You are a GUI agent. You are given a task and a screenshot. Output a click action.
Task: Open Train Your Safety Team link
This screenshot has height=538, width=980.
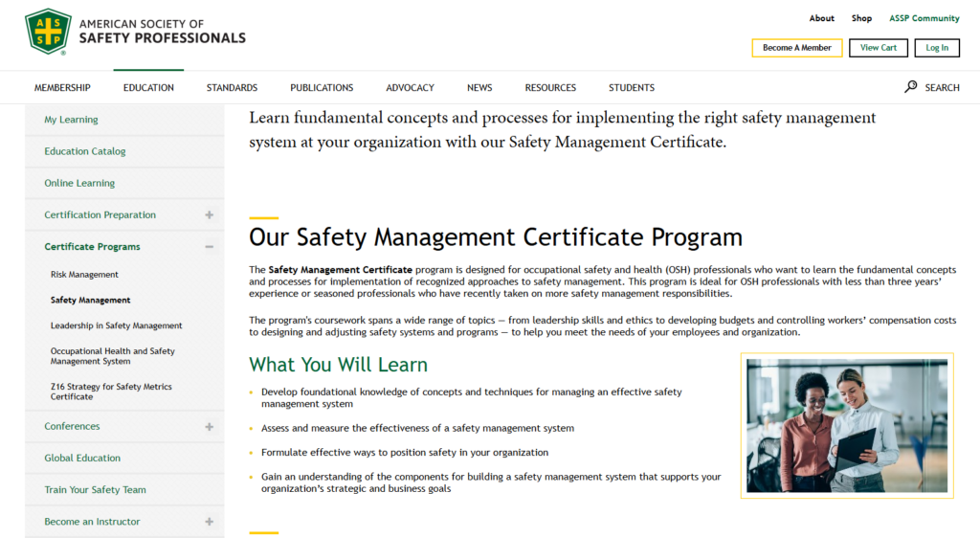[95, 490]
